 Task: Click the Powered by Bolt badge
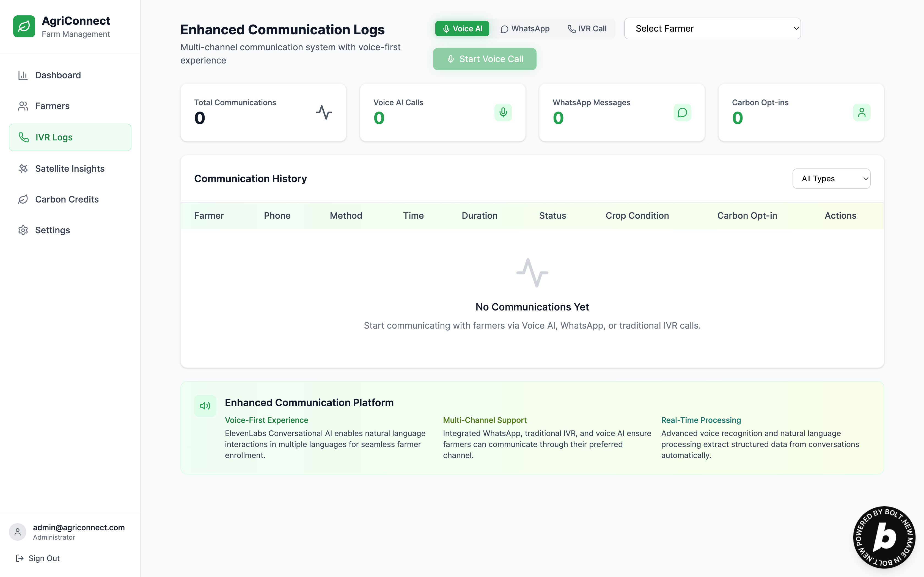click(x=884, y=537)
